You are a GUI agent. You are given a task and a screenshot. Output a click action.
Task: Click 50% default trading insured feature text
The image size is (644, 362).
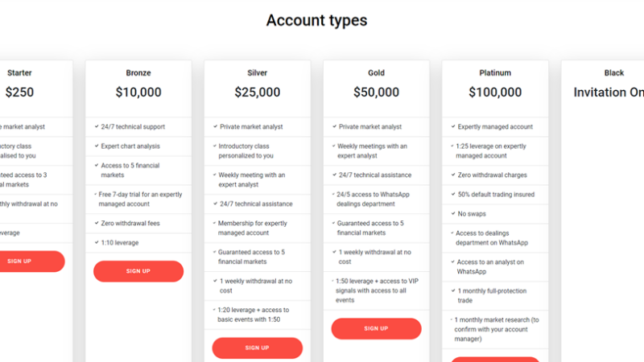[497, 195]
